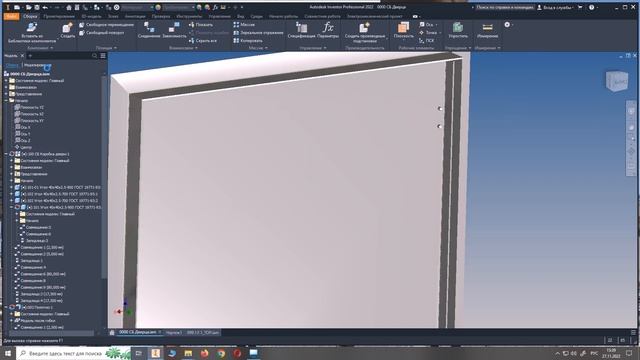Select the ПСК coordinate system tool
Screen dimensions: 640x360
pyautogui.click(x=427, y=41)
